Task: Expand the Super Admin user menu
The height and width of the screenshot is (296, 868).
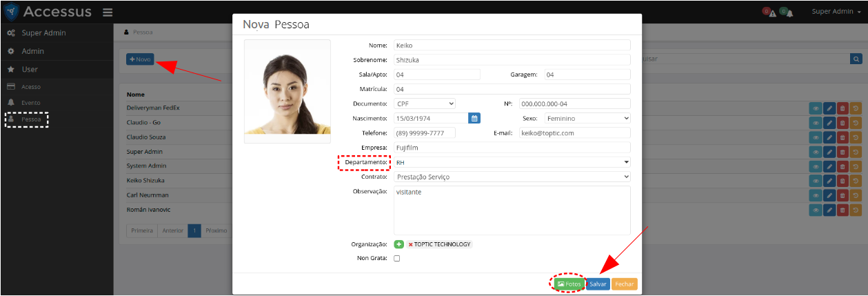Action: click(x=835, y=12)
